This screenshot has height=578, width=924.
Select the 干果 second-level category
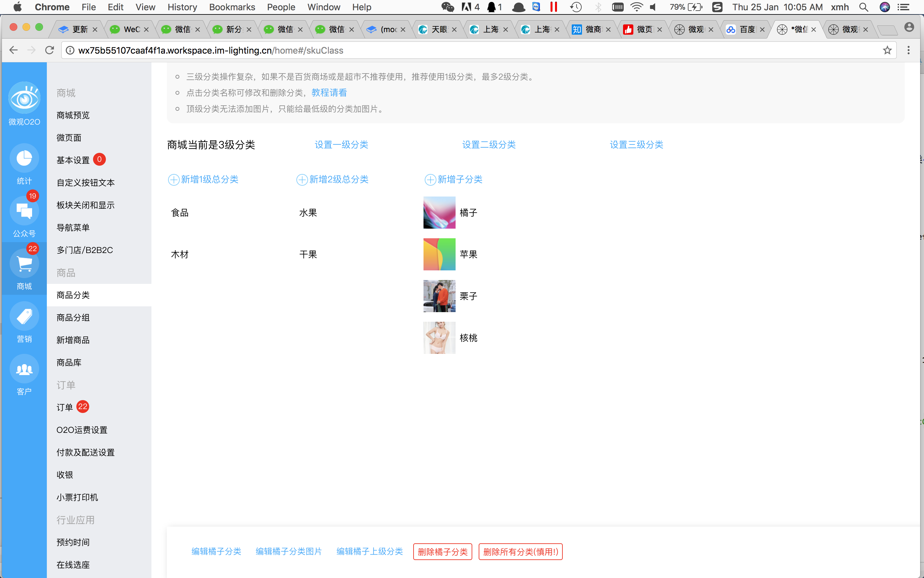308,254
